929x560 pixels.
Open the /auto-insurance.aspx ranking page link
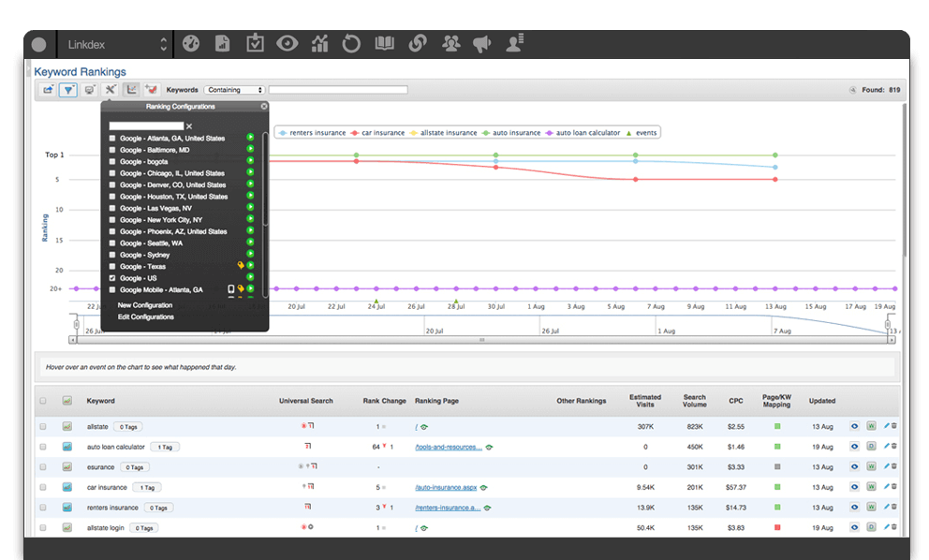(445, 487)
